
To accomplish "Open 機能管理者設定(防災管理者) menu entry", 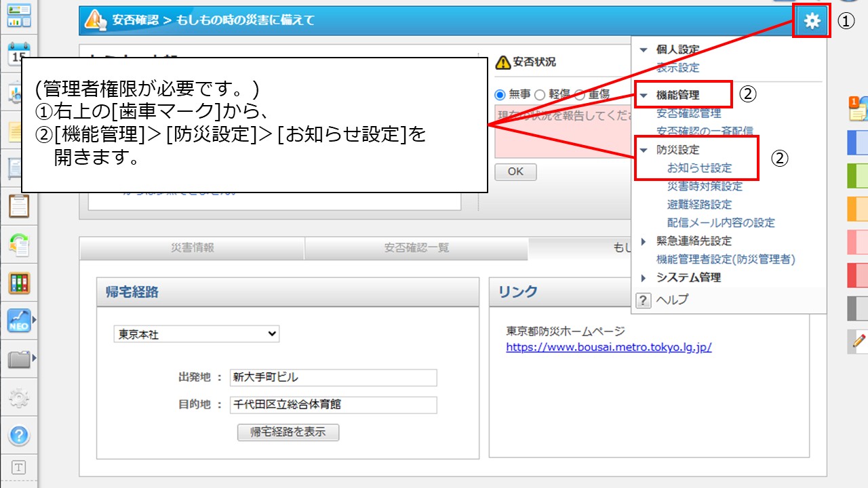I will pyautogui.click(x=726, y=259).
